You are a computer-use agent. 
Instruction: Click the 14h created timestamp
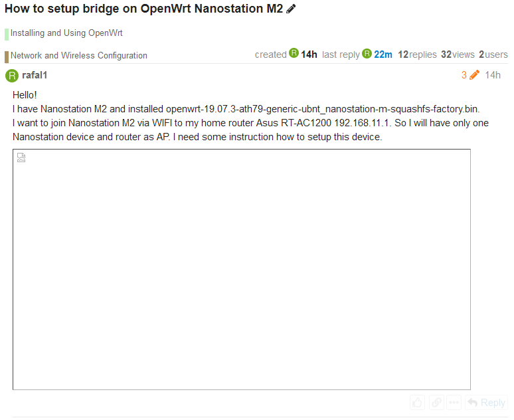309,54
